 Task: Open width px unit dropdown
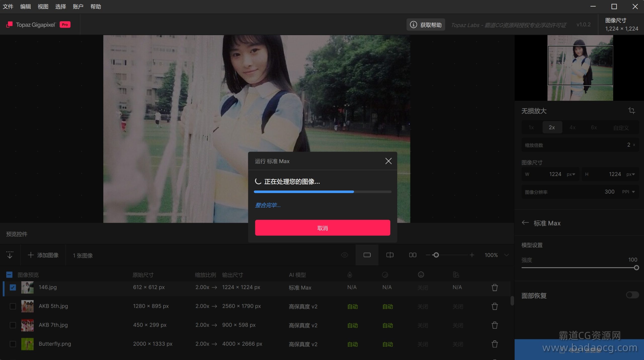571,174
